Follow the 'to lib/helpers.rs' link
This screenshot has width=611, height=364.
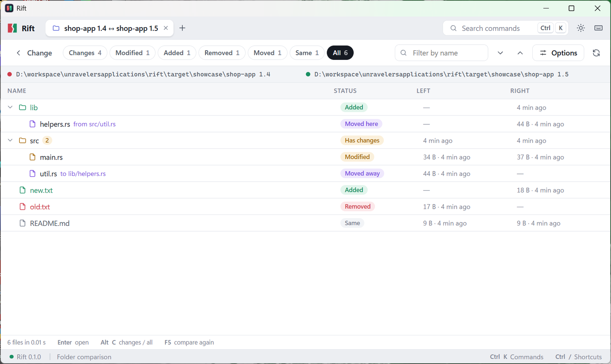[x=83, y=174]
